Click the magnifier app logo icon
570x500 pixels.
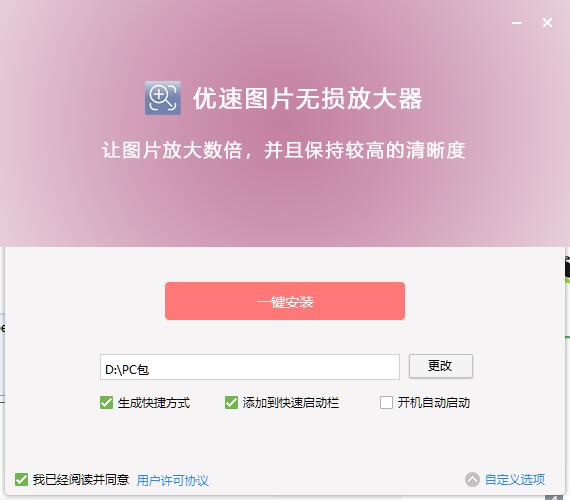[162, 98]
